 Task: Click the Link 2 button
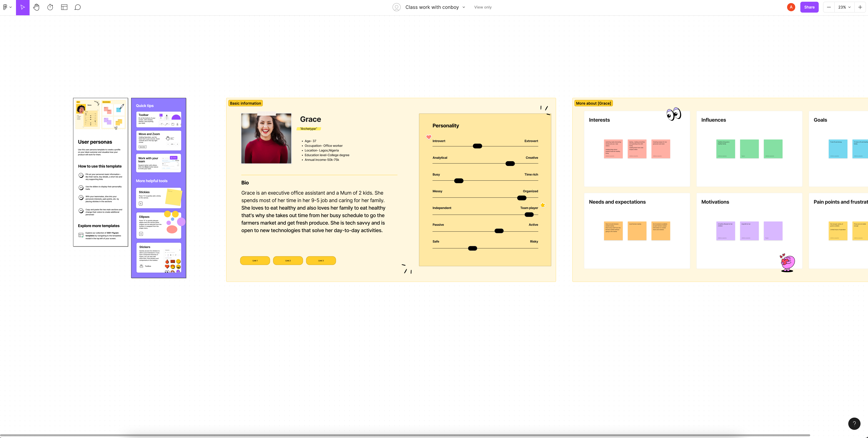[288, 261]
